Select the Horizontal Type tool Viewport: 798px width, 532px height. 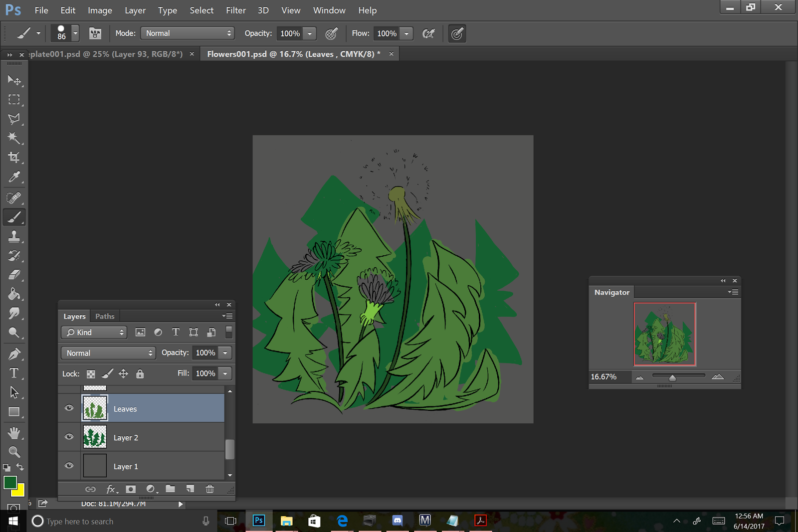14,373
